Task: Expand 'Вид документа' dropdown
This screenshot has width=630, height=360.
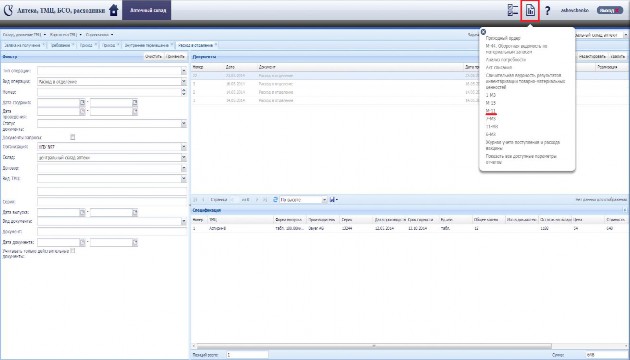Action: click(184, 221)
